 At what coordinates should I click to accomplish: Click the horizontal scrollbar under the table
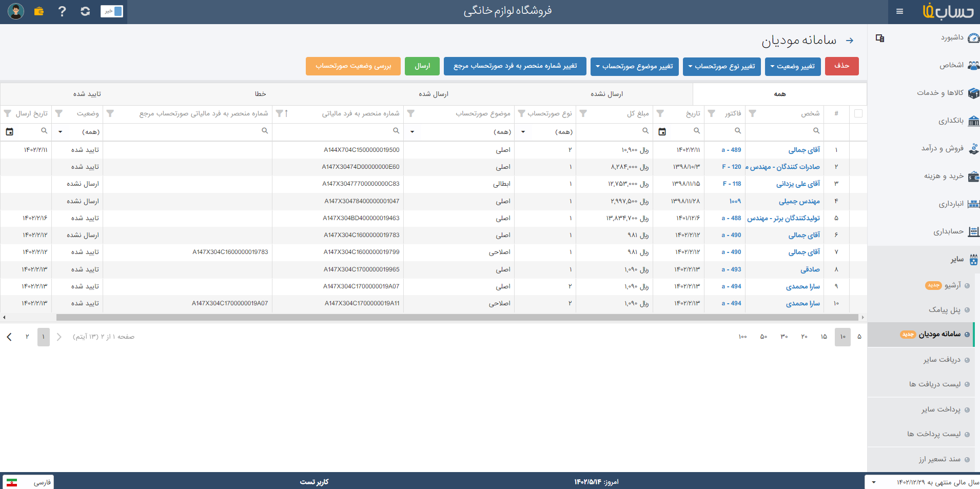[457, 318]
